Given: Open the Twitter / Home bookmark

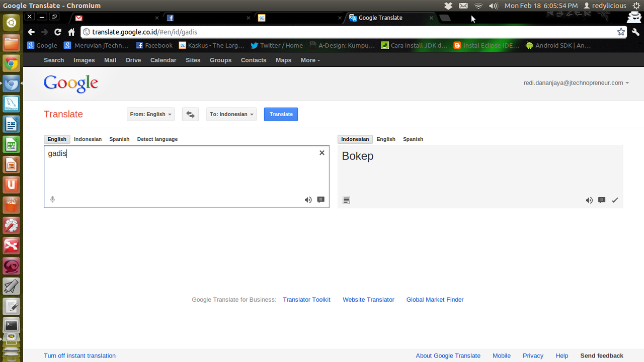Looking at the screenshot, I should coord(277,45).
